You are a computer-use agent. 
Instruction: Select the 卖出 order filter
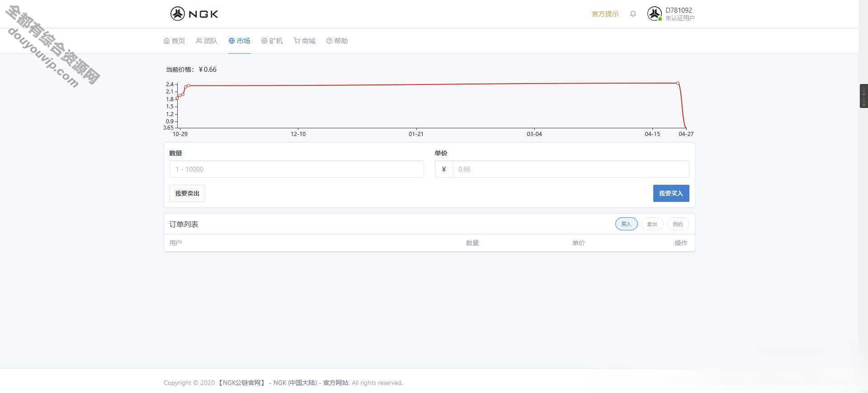[652, 224]
